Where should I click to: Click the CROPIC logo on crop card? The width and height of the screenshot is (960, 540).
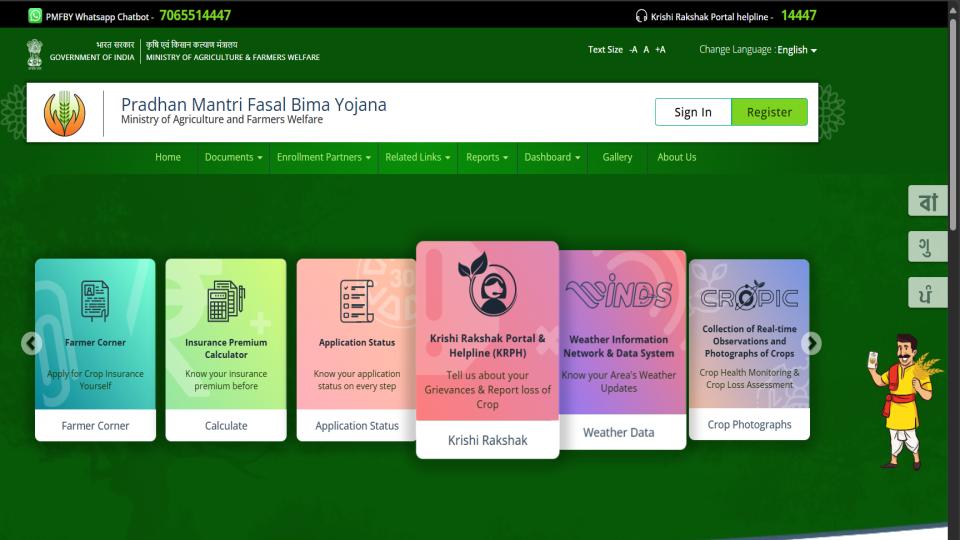tap(749, 296)
